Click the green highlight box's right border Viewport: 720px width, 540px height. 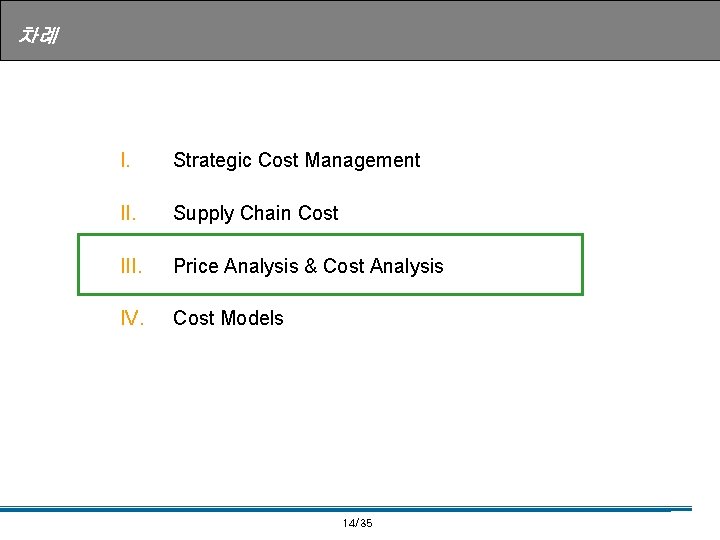pos(581,265)
